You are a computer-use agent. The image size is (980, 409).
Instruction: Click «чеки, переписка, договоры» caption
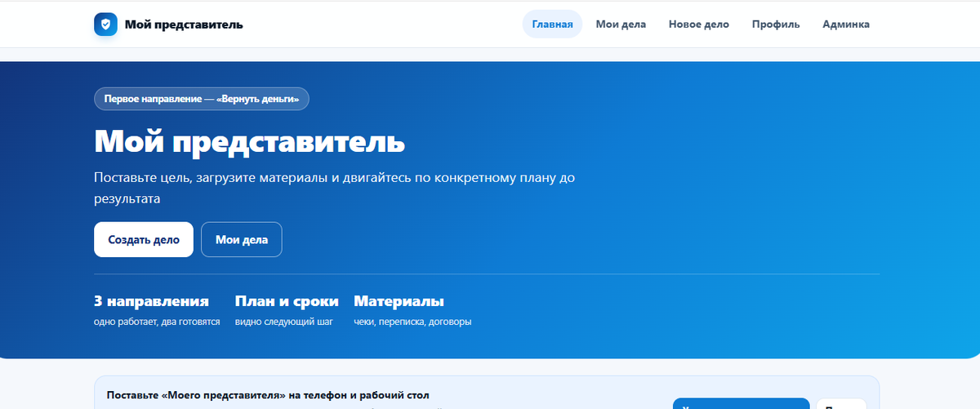pyautogui.click(x=412, y=322)
